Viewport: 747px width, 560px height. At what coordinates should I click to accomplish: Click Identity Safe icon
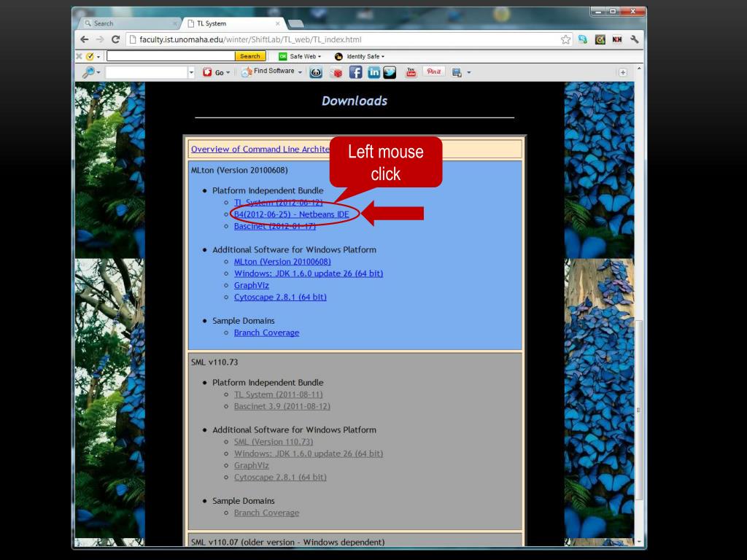click(x=338, y=56)
